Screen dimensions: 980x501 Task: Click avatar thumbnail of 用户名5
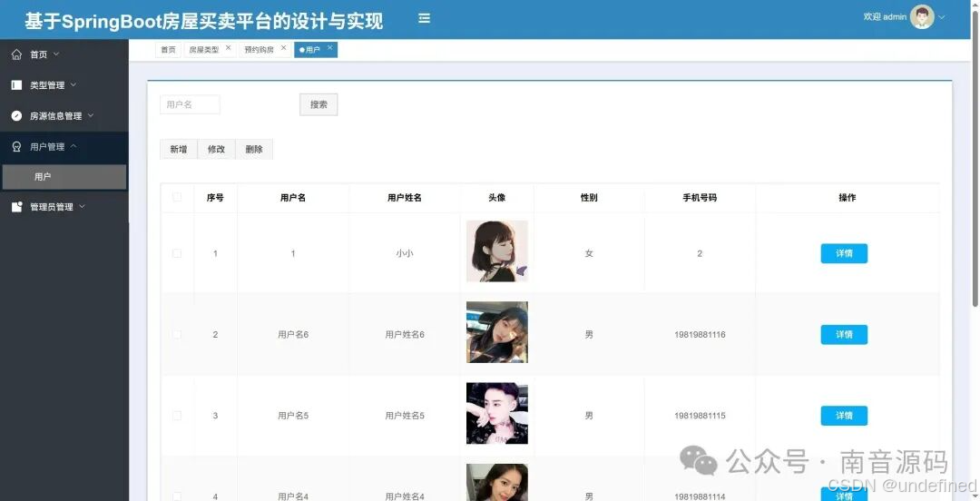pos(497,414)
